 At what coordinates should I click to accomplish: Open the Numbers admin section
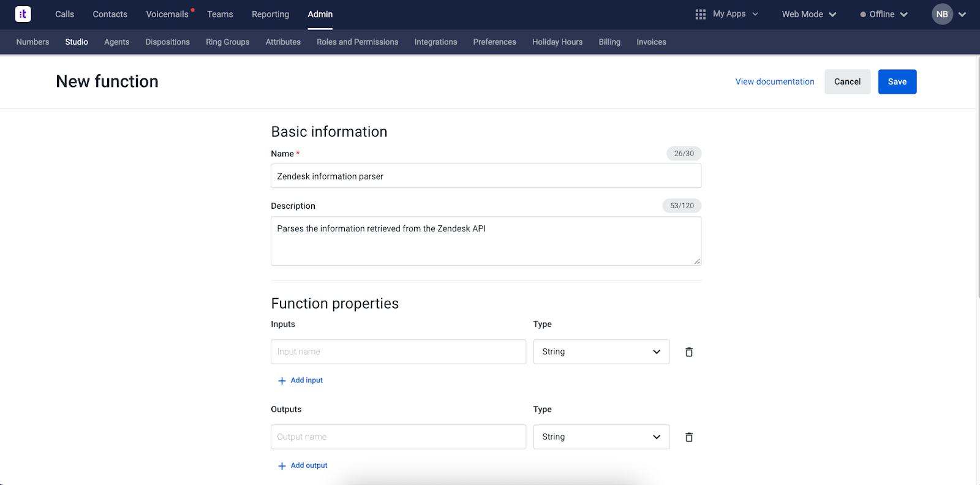pyautogui.click(x=32, y=42)
